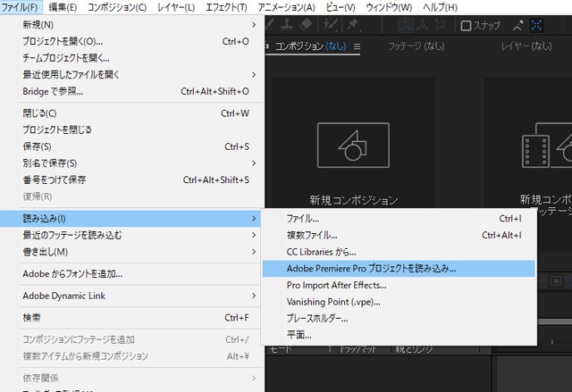Viewport: 572px width, 392px height.
Task: Choose Pro Import After Effects... entry
Action: pyautogui.click(x=399, y=285)
